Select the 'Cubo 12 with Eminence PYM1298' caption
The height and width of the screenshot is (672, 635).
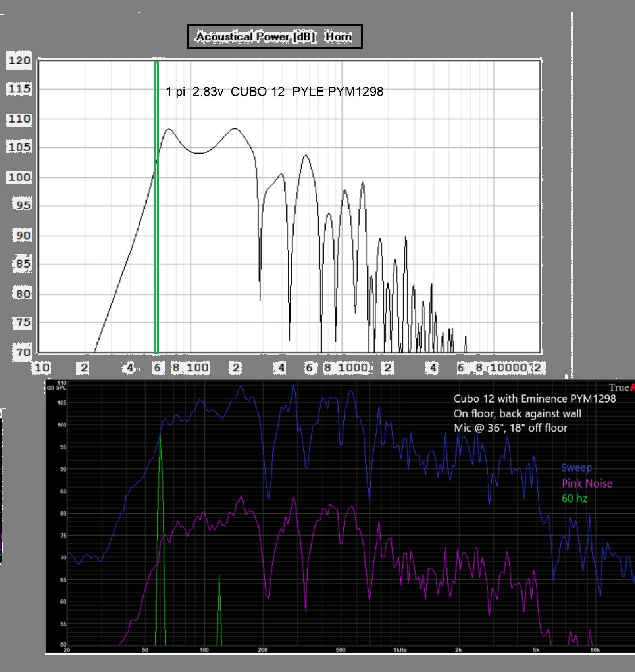[535, 399]
